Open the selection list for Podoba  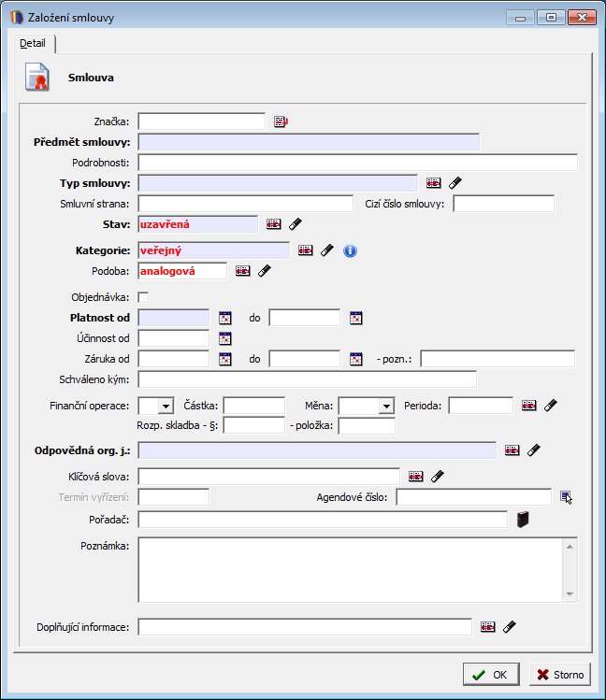point(243,270)
